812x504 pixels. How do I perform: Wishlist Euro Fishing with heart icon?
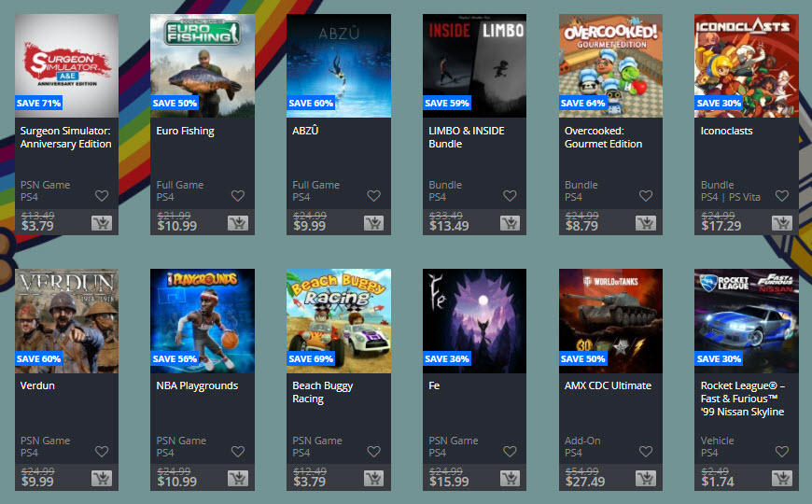[x=238, y=196]
